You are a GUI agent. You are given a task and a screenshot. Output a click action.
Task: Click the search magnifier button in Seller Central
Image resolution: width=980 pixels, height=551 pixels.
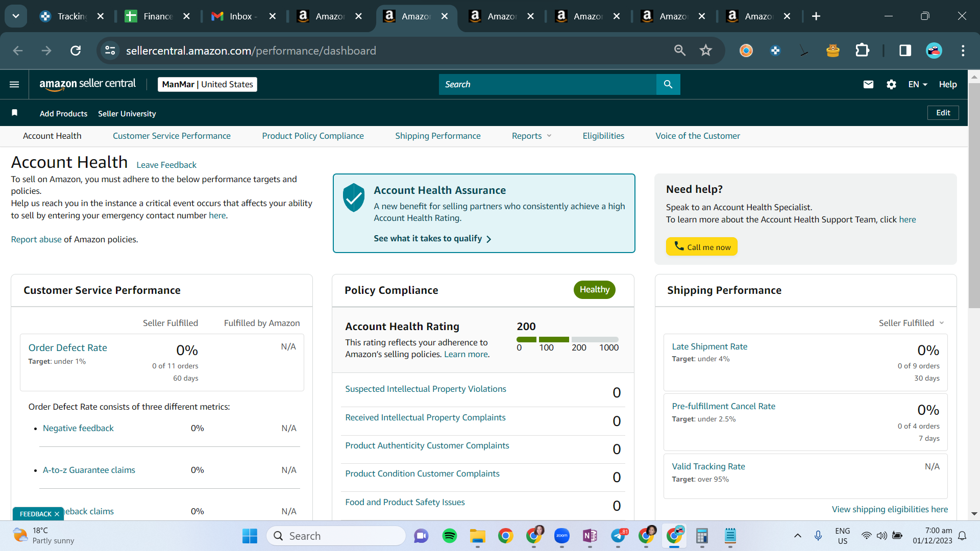(x=668, y=85)
